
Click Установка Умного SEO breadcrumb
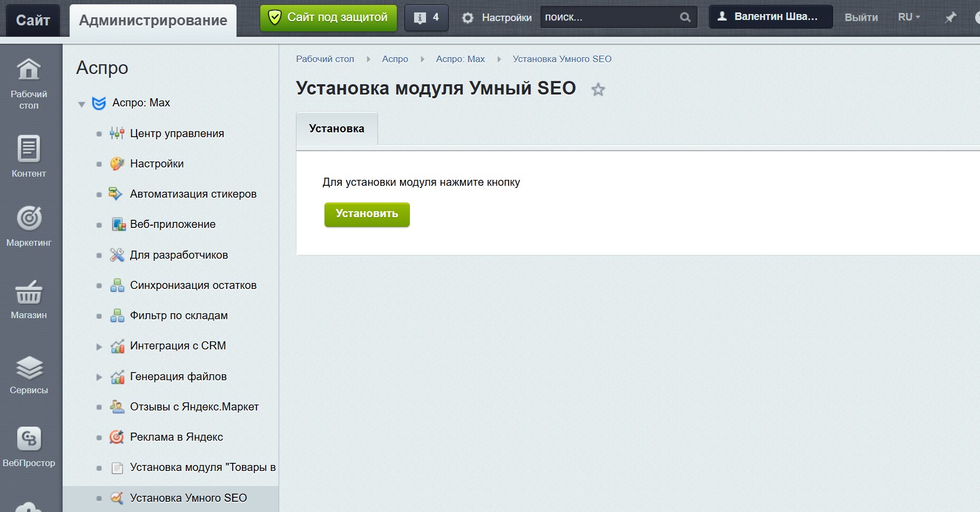pyautogui.click(x=562, y=59)
